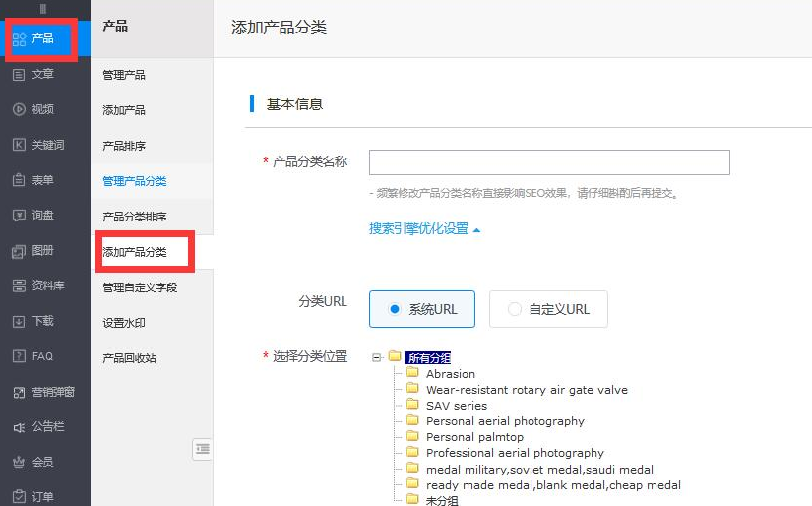This screenshot has width=812, height=506.
Task: Click the 文章 sidebar icon
Action: pyautogui.click(x=19, y=74)
